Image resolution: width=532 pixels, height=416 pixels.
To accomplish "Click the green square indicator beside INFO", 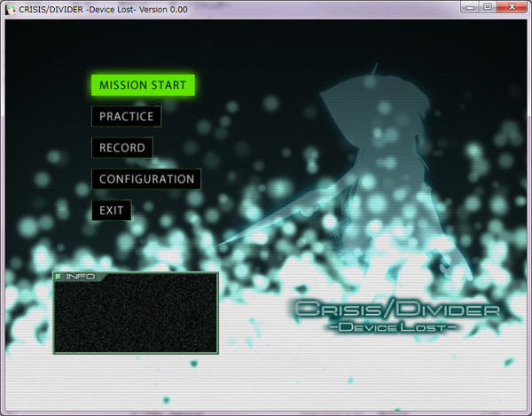I will pos(58,277).
